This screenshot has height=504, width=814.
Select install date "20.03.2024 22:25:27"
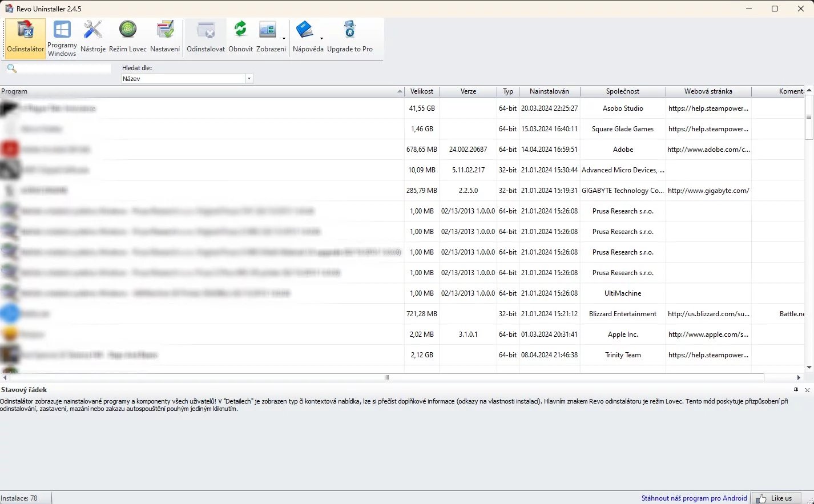(549, 108)
